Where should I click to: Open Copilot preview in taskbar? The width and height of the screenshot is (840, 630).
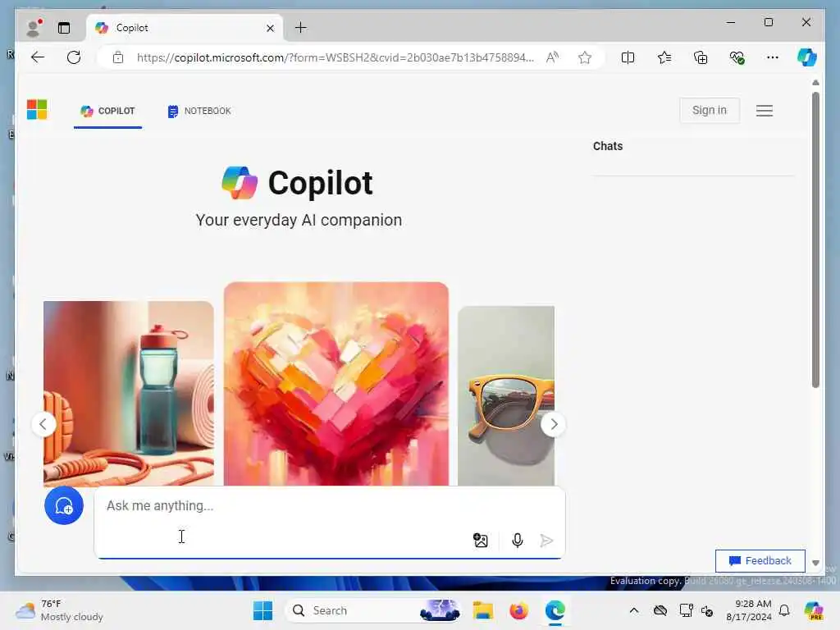815,610
